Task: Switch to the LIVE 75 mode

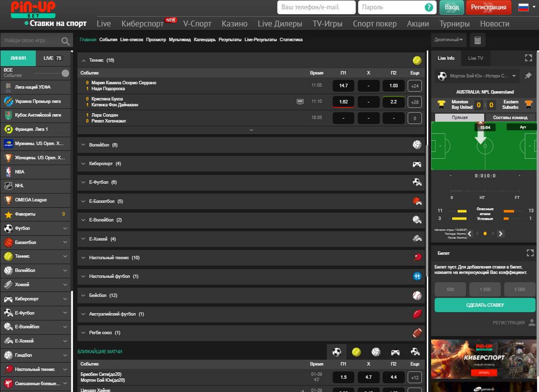Action: pyautogui.click(x=53, y=58)
